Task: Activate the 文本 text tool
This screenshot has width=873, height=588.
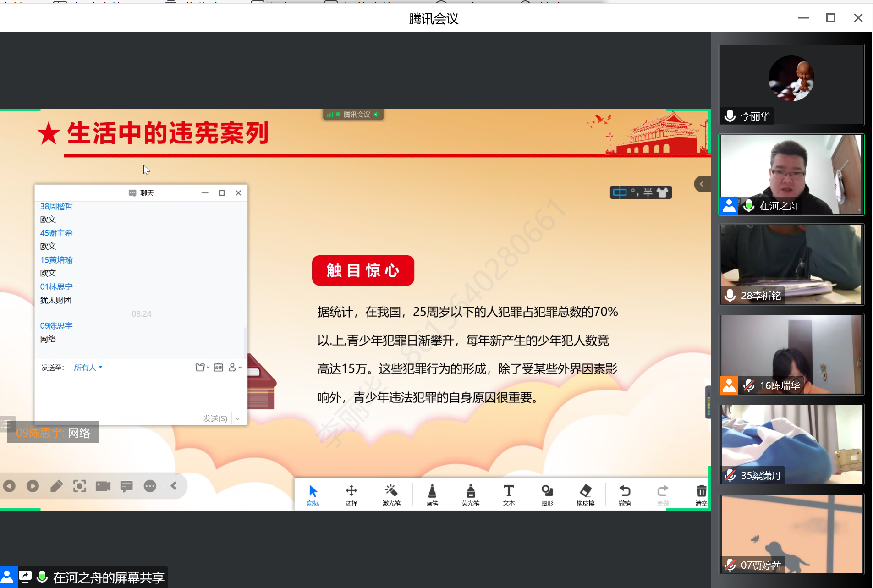Action: (x=509, y=495)
